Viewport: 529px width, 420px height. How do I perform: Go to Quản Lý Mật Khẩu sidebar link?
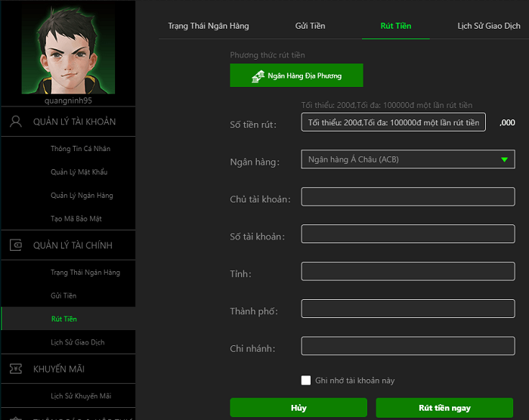(79, 172)
